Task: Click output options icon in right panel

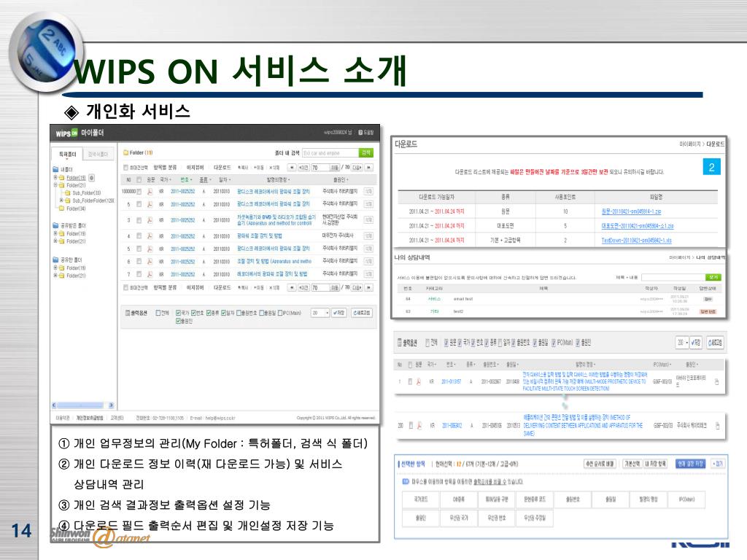Action: pos(400,343)
